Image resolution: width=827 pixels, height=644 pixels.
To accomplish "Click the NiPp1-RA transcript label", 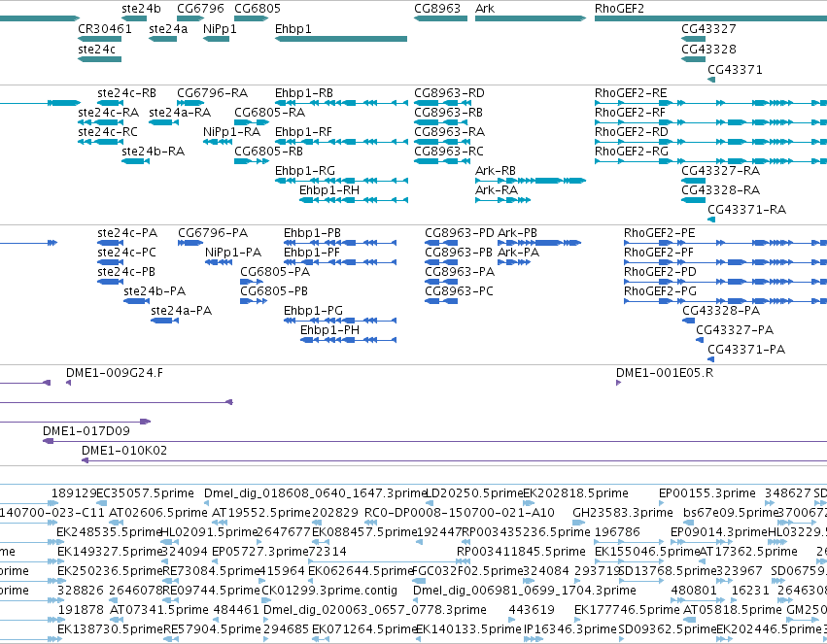I will pos(231,132).
